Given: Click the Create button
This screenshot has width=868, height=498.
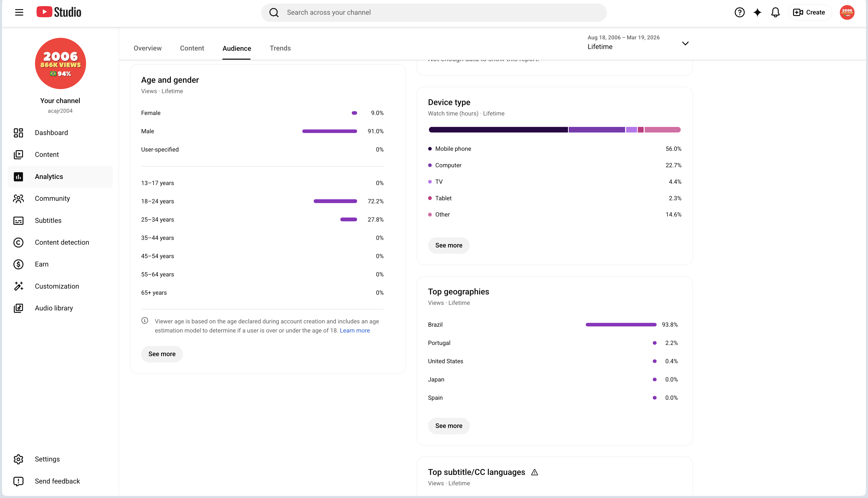Looking at the screenshot, I should click(x=810, y=12).
